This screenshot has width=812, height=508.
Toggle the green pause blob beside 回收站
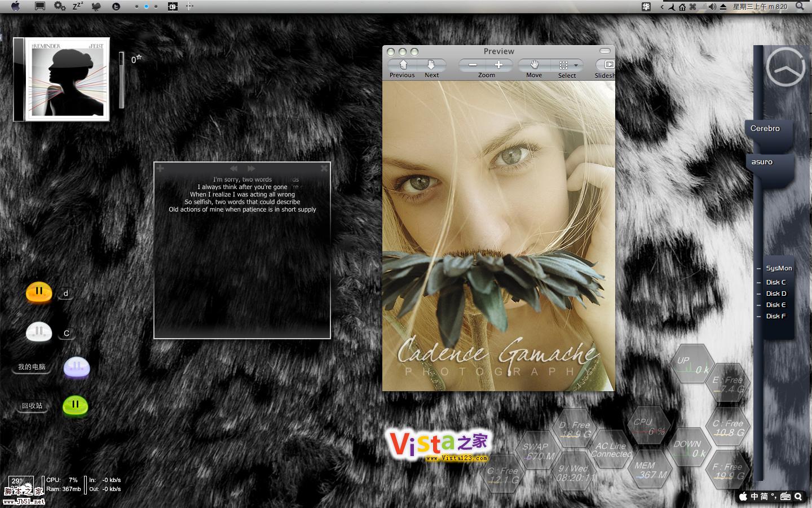75,405
